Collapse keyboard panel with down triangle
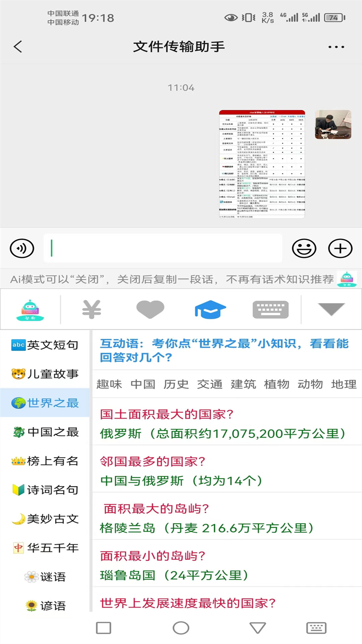This screenshot has height=644, width=362. tap(331, 309)
